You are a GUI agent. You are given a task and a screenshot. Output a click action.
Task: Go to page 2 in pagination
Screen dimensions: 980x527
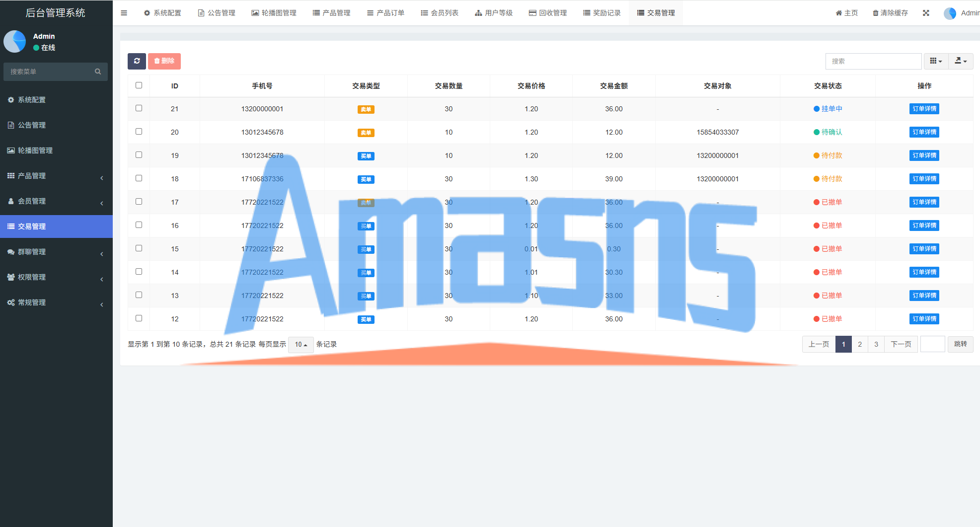[860, 344]
